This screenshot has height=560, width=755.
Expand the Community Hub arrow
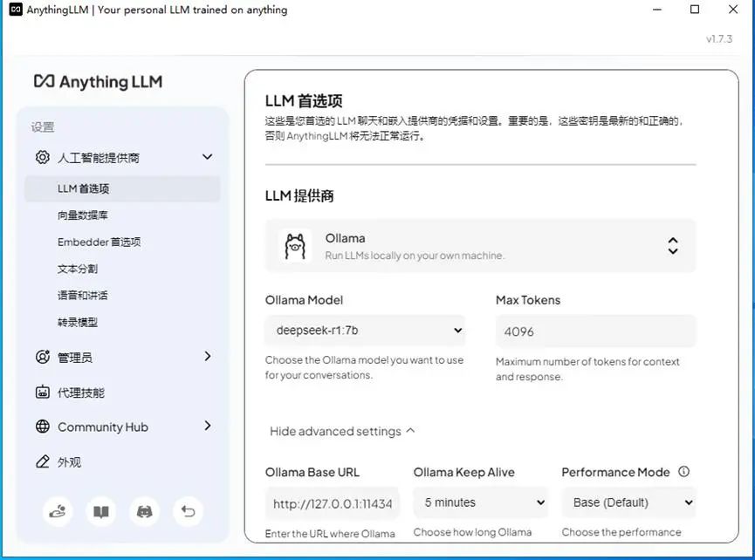coord(208,426)
